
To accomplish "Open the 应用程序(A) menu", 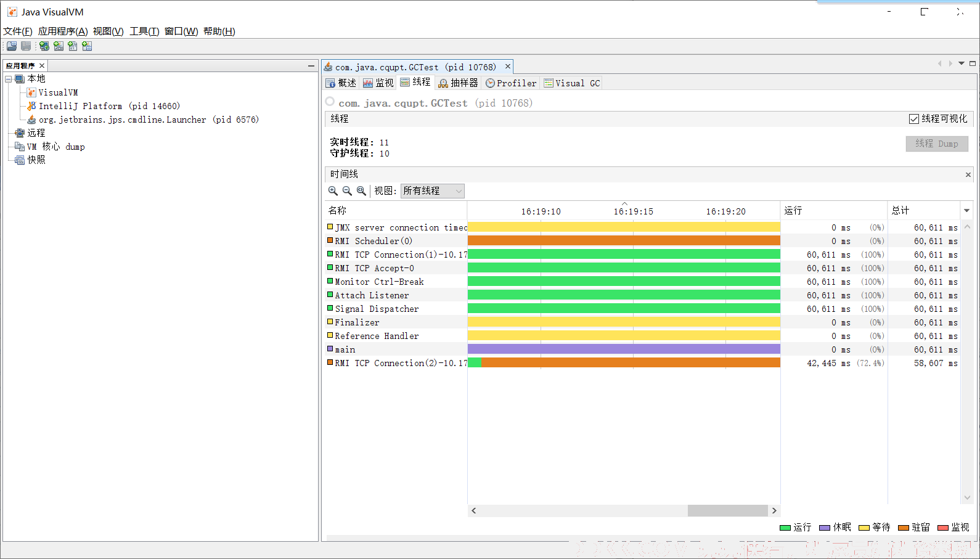I will (63, 31).
